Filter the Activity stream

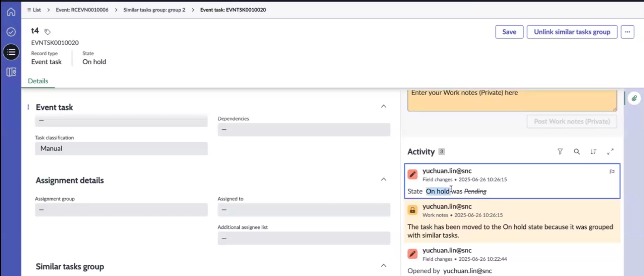(560, 151)
